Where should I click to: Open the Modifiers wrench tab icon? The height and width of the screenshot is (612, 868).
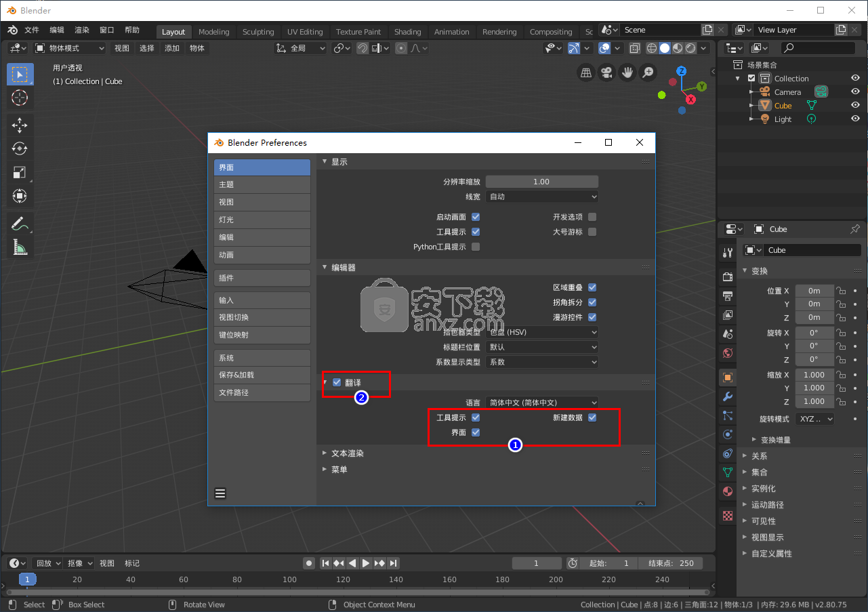(728, 396)
